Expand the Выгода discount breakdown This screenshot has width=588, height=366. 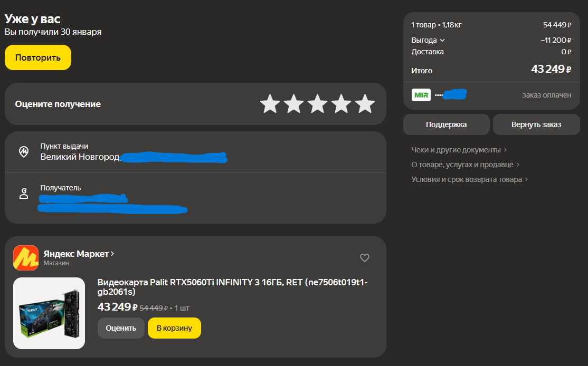click(428, 40)
